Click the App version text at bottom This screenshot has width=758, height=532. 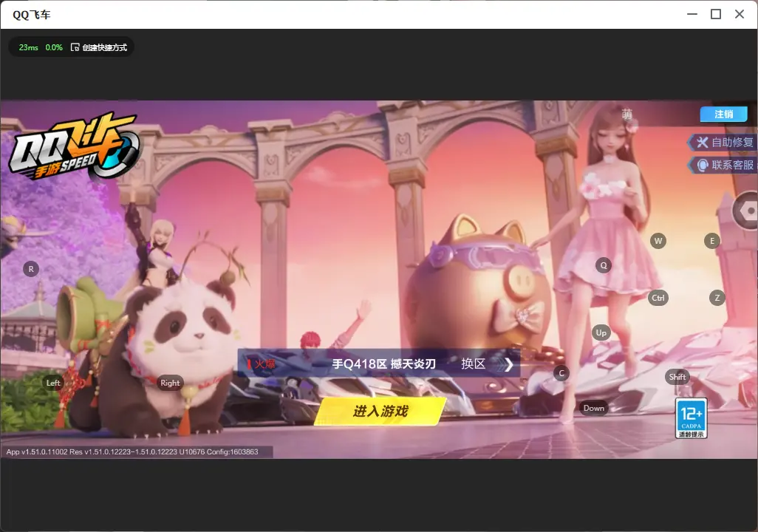click(x=132, y=451)
